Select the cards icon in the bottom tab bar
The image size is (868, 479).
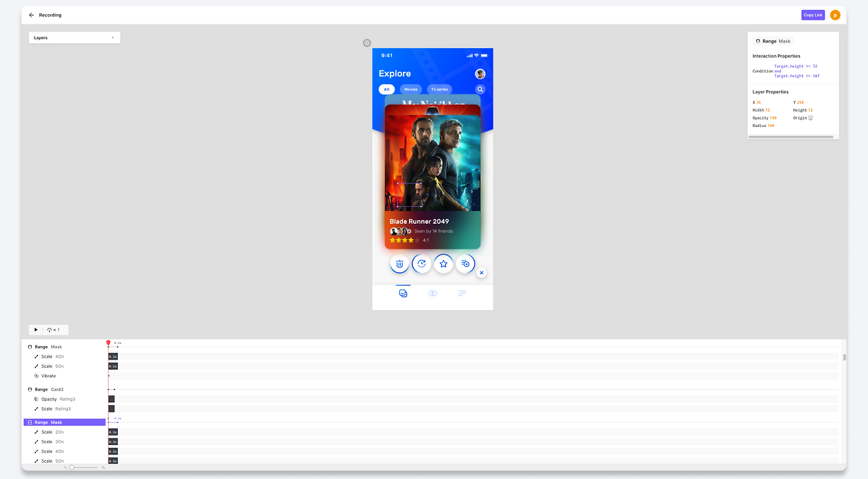[x=403, y=293]
